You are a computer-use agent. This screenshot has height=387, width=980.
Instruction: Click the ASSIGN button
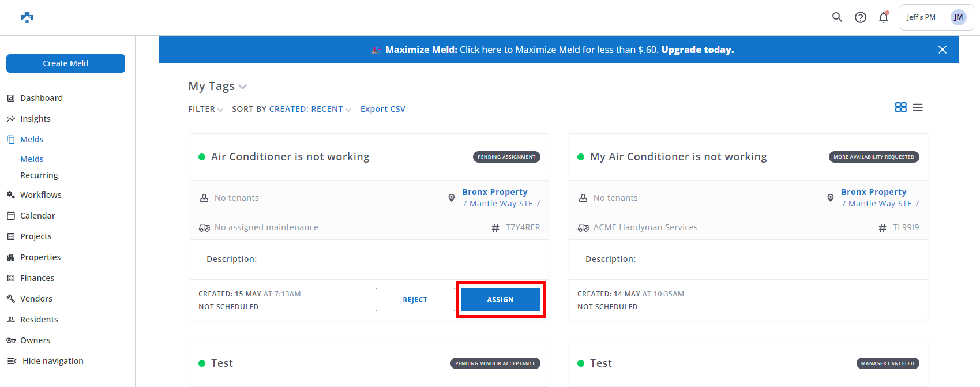(500, 300)
